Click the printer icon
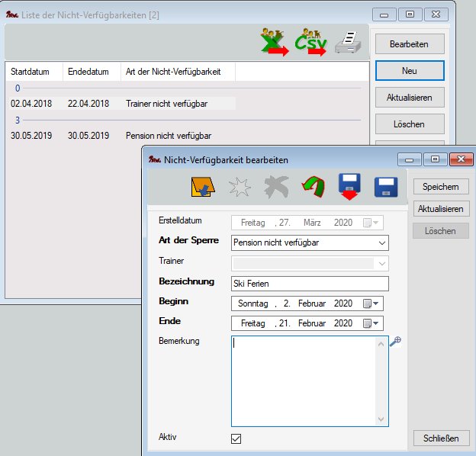476x456 pixels. pos(347,43)
